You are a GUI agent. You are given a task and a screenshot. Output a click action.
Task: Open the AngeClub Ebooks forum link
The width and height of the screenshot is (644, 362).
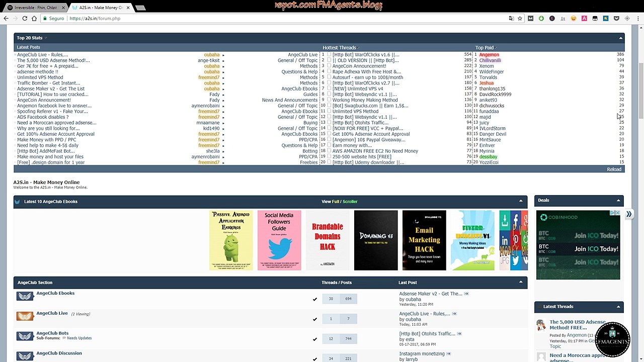pos(55,293)
